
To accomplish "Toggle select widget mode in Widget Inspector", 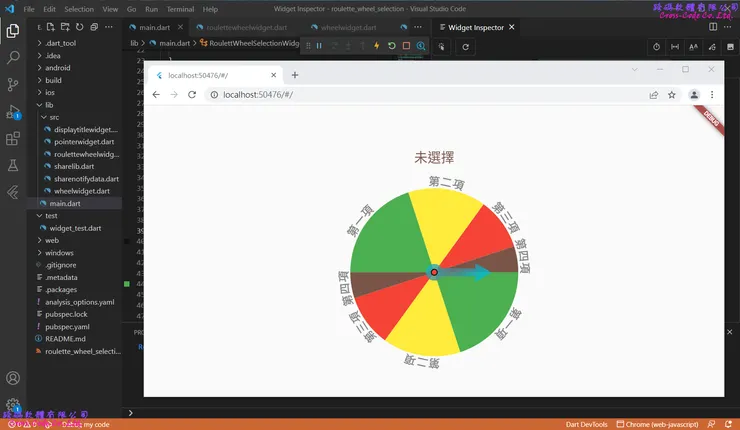I will [x=441, y=47].
